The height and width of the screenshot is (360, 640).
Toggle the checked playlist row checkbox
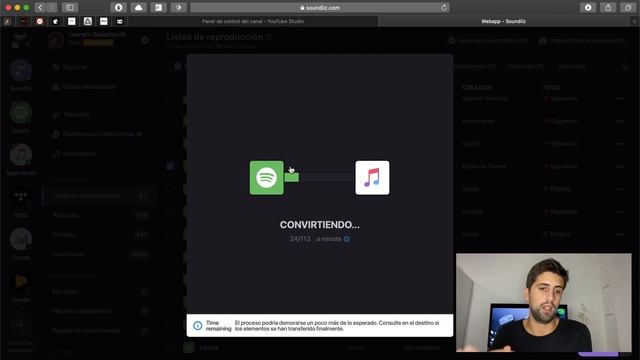(x=170, y=166)
